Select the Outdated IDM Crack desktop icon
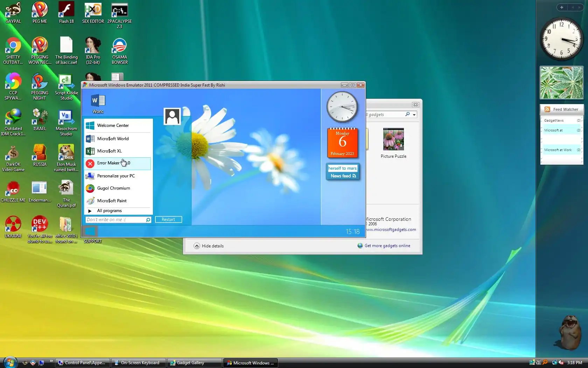Viewport: 588px width, 368px height. 13,122
